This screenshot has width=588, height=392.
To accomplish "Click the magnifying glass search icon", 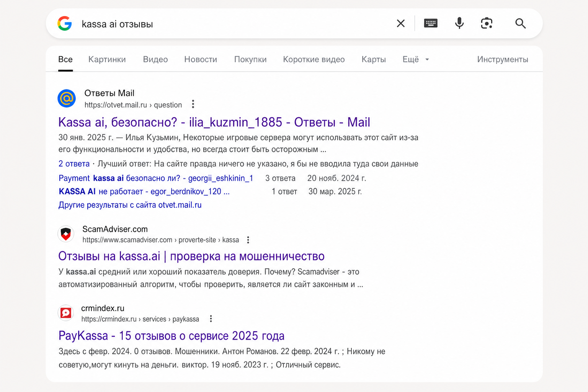I will (x=520, y=23).
